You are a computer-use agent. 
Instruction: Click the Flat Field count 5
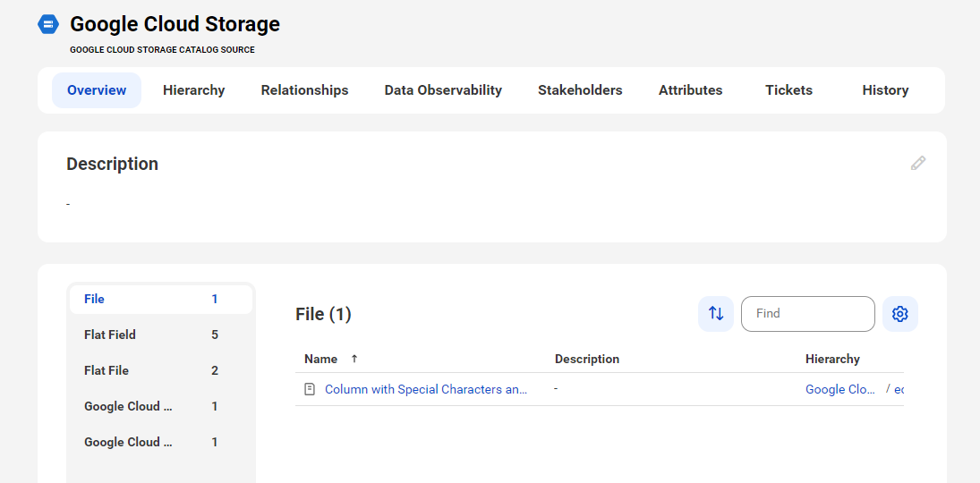coord(215,335)
